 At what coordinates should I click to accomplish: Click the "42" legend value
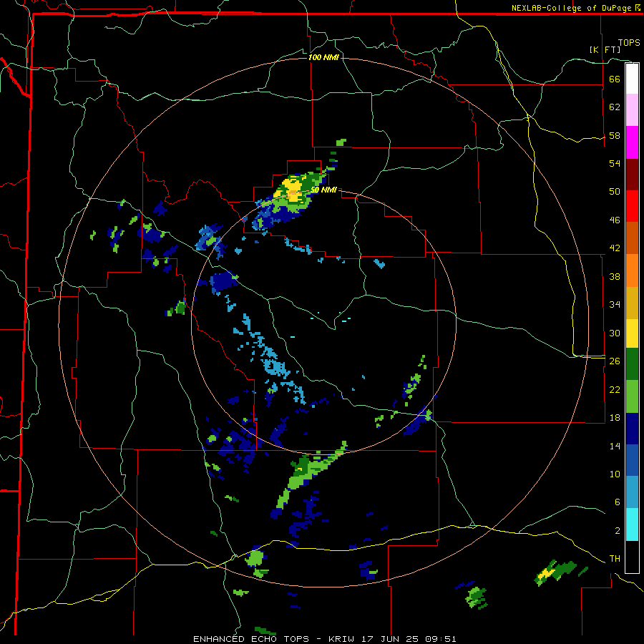(x=615, y=248)
